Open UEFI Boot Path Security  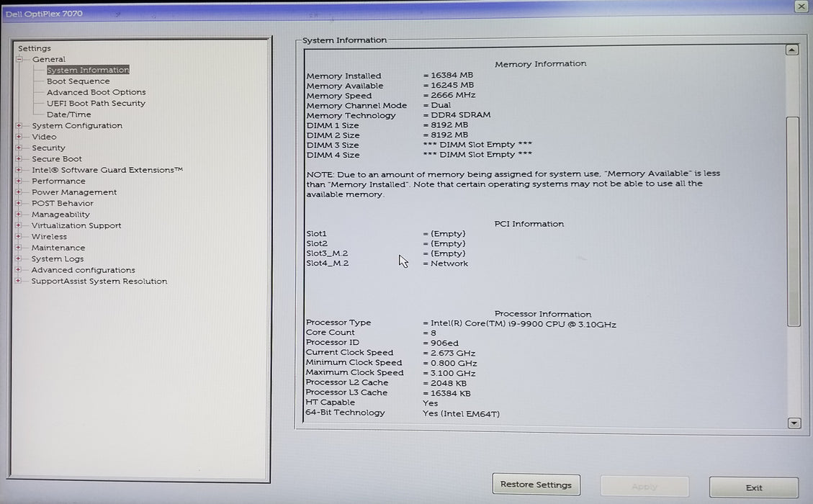click(96, 103)
